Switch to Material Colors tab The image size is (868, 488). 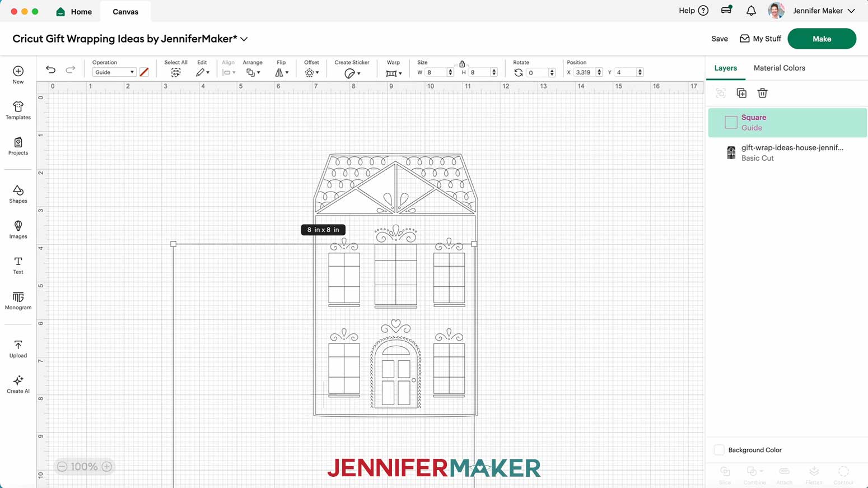779,68
